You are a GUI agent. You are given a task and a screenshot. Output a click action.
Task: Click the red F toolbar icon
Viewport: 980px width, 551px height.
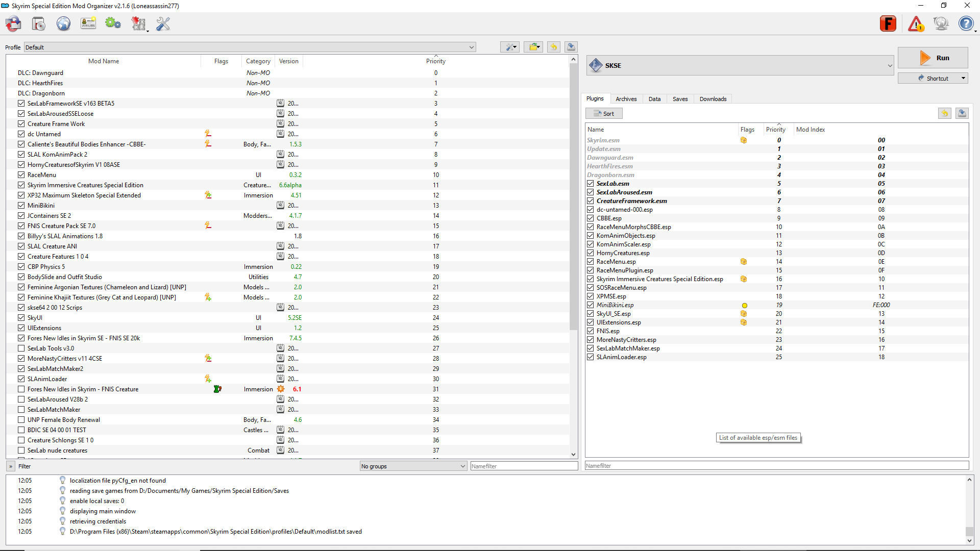coord(888,23)
